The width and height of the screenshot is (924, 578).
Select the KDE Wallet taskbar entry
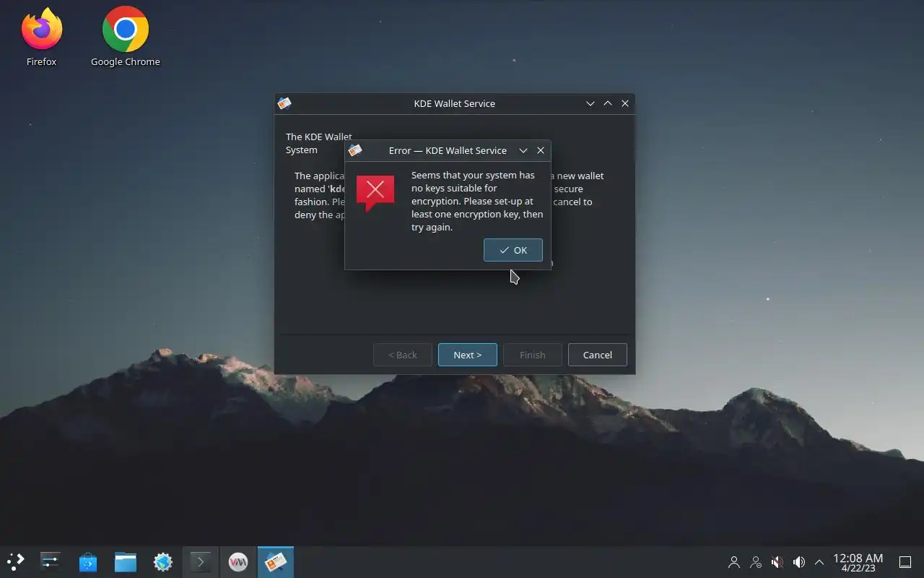click(276, 561)
